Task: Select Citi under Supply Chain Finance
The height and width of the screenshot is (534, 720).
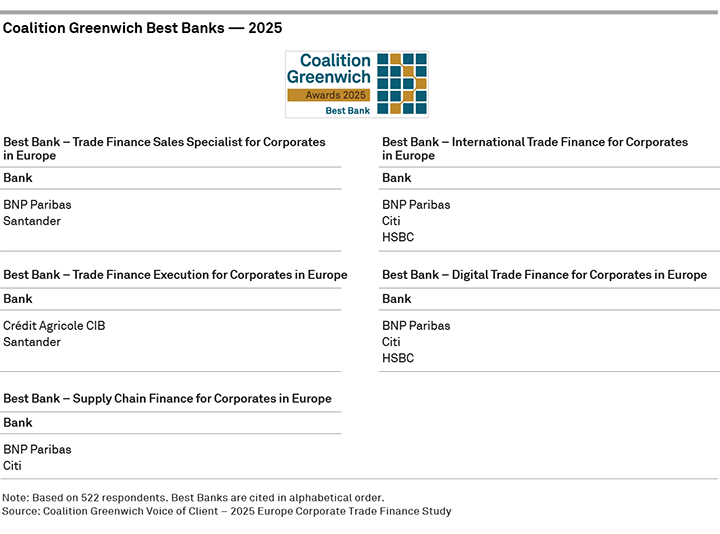Action: point(12,466)
